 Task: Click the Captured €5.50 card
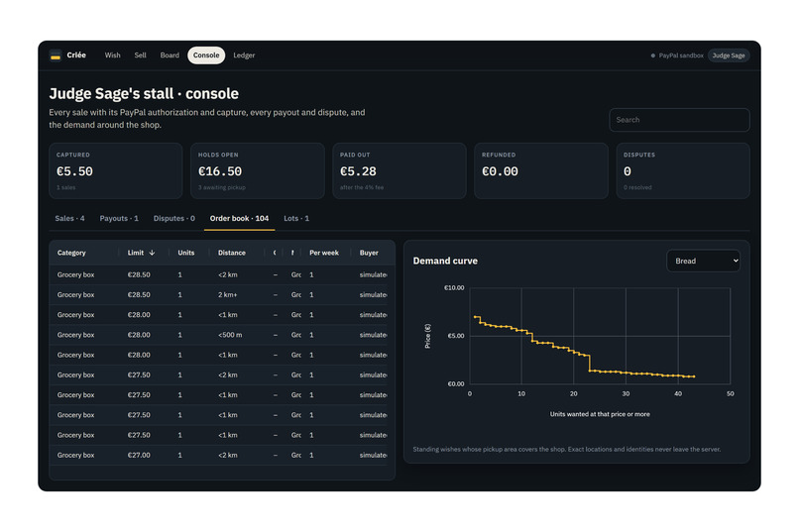116,170
